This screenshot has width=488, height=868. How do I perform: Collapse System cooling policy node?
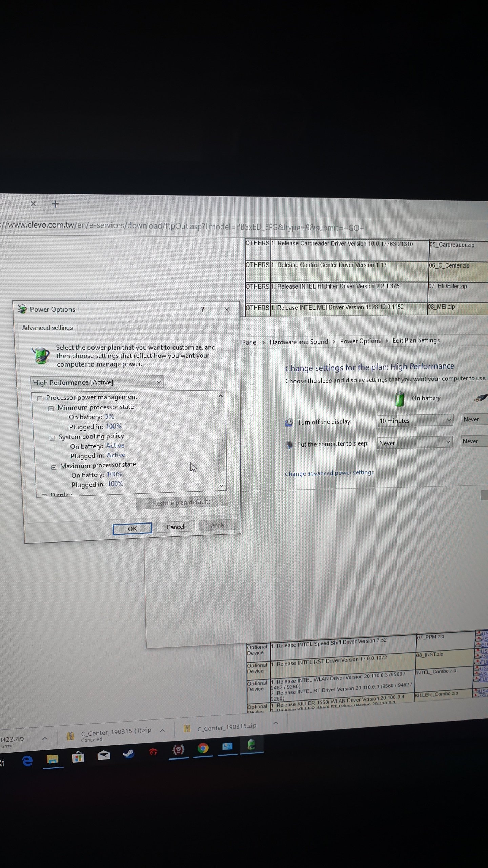point(52,438)
